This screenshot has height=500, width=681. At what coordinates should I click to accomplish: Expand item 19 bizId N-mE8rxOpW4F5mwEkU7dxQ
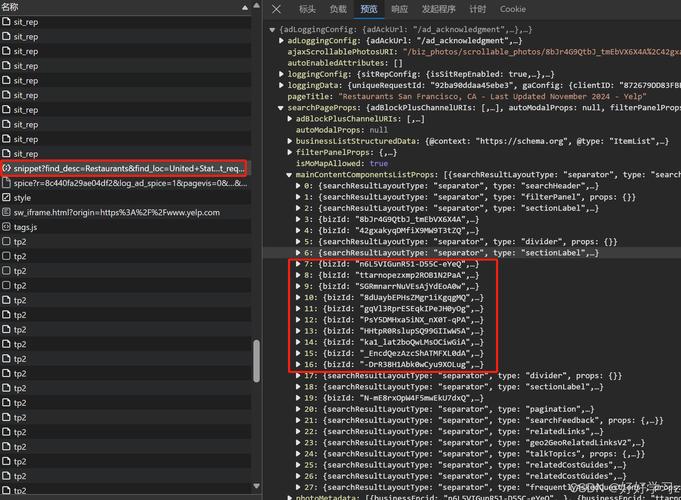298,398
